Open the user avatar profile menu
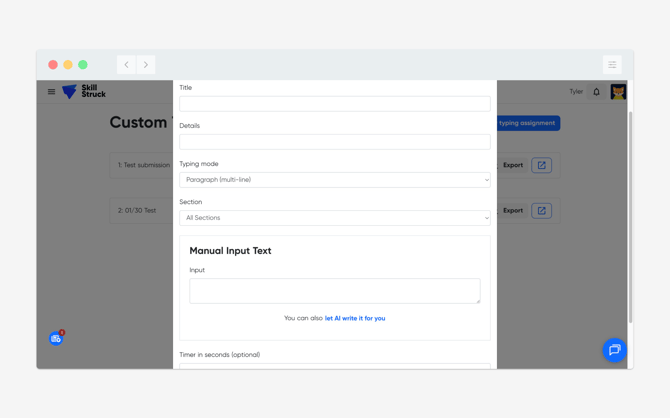Screen dimensions: 670x418 tap(618, 92)
